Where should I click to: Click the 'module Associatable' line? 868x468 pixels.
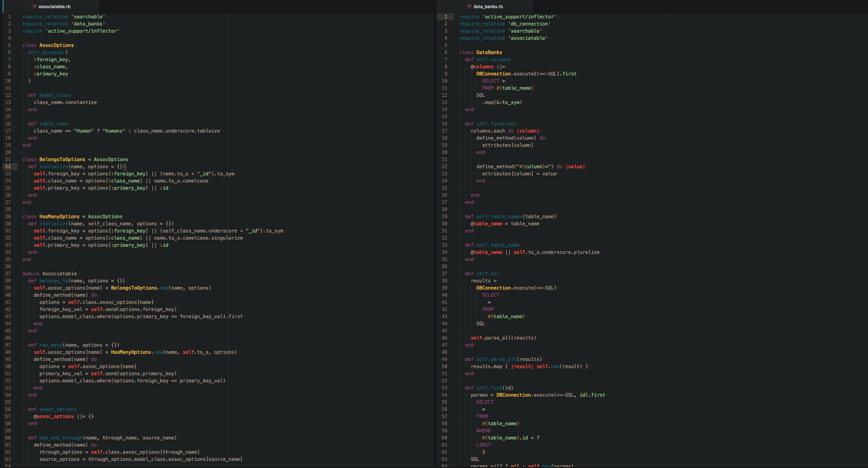[49, 274]
